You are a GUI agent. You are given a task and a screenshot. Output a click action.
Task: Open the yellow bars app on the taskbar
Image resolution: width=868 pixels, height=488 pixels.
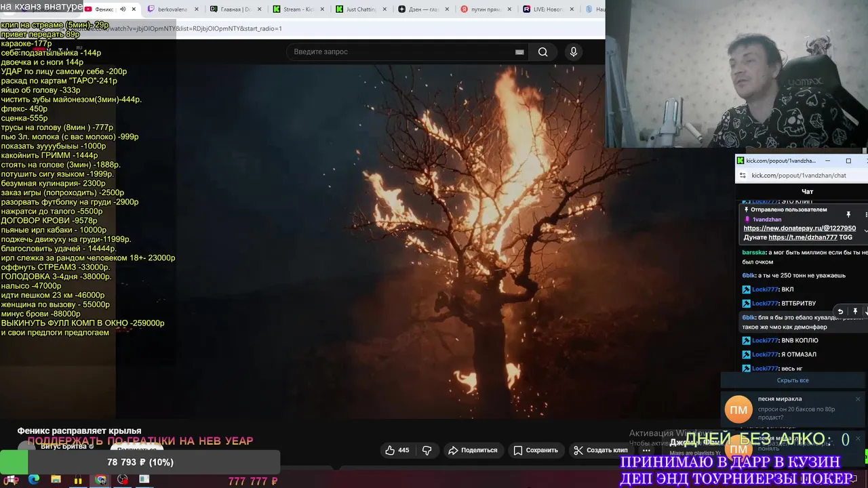[x=78, y=480]
